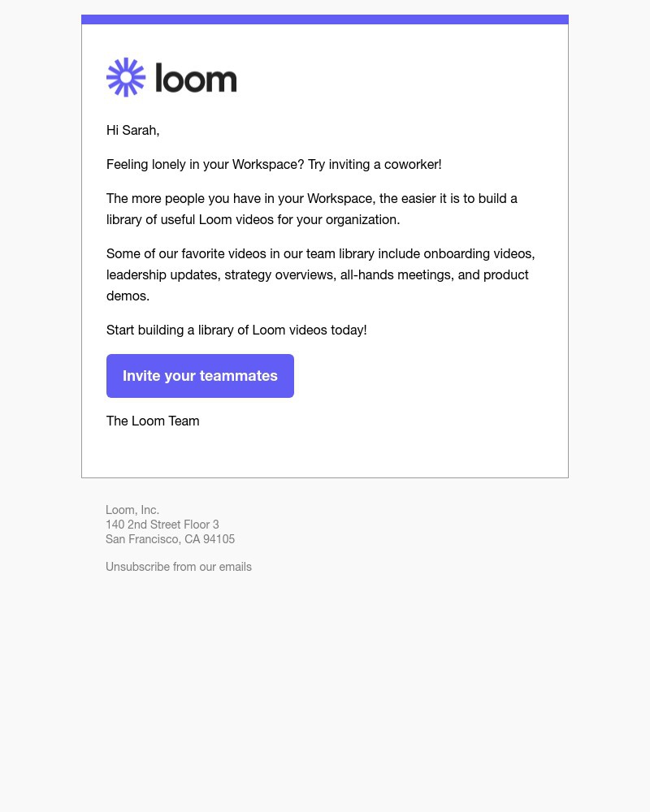650x812 pixels.
Task: Click the bottom edge of the email card
Action: click(x=325, y=477)
